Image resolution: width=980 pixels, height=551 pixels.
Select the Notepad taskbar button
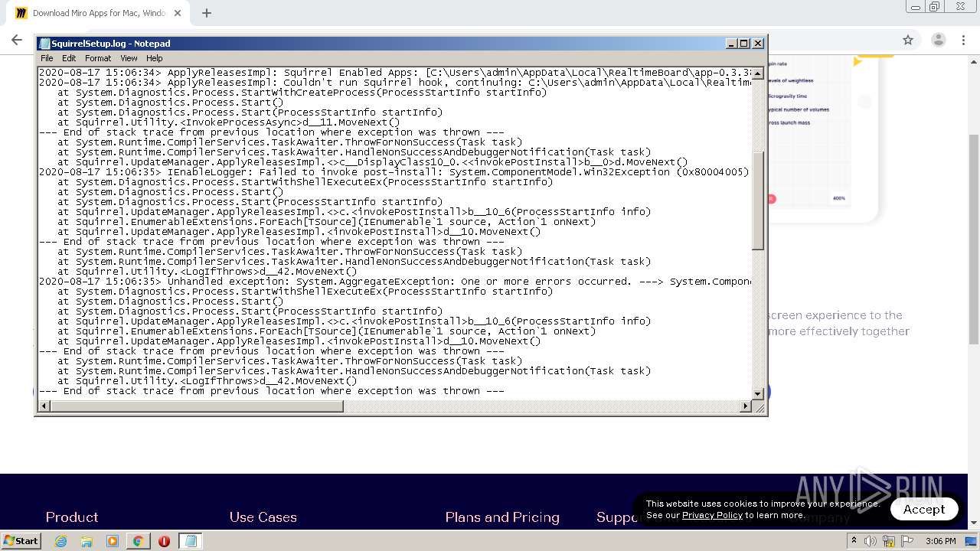click(190, 541)
